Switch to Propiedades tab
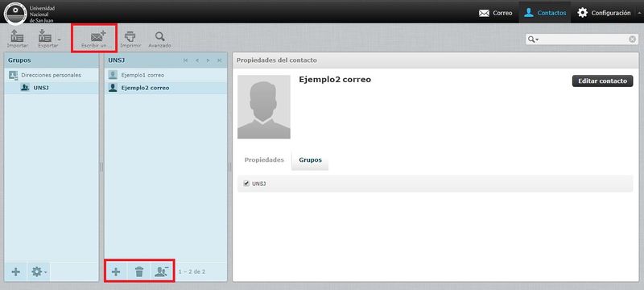 (x=264, y=159)
